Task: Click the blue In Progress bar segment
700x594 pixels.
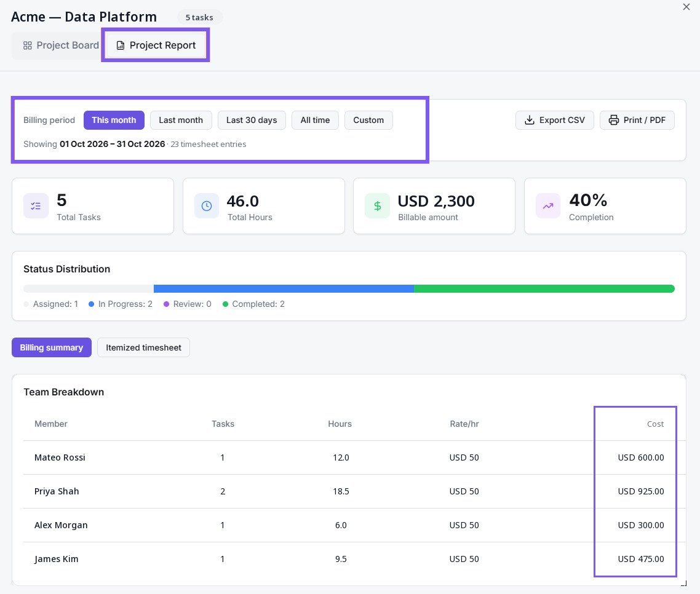Action: click(x=284, y=289)
